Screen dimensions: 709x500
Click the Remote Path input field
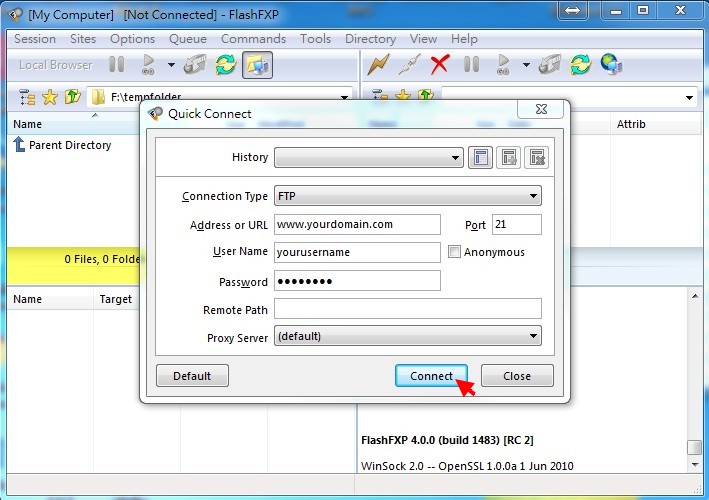407,309
